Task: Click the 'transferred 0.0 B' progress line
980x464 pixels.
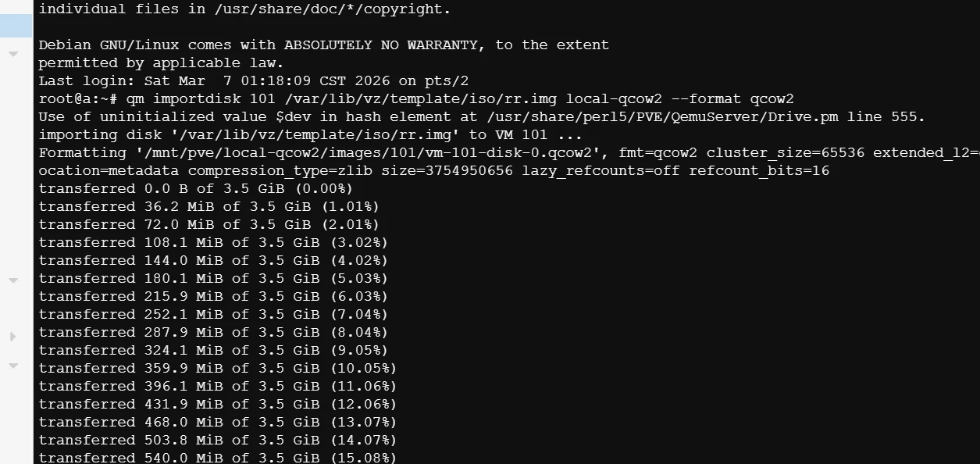Action: tap(195, 188)
